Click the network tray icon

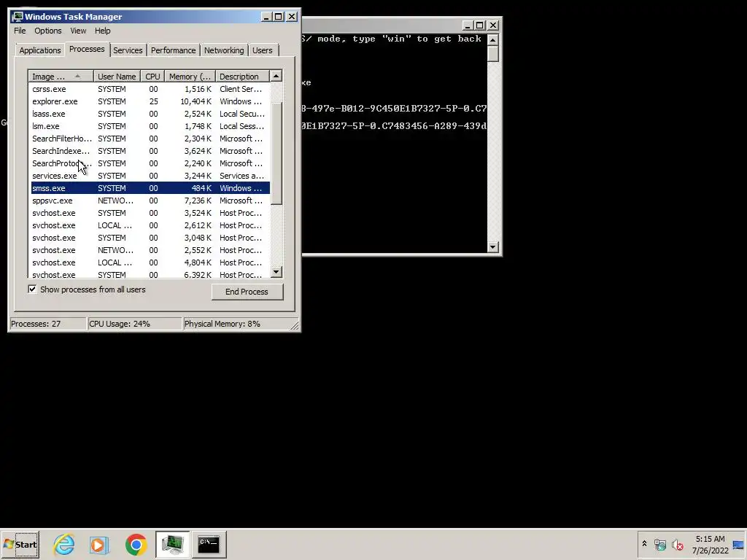click(x=659, y=544)
